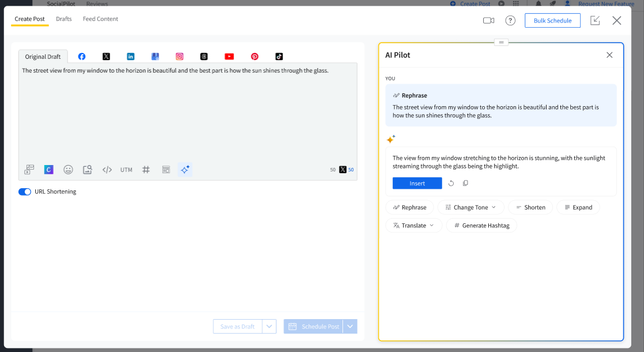This screenshot has width=644, height=352.
Task: Select the Instagram platform tab
Action: coord(180,57)
